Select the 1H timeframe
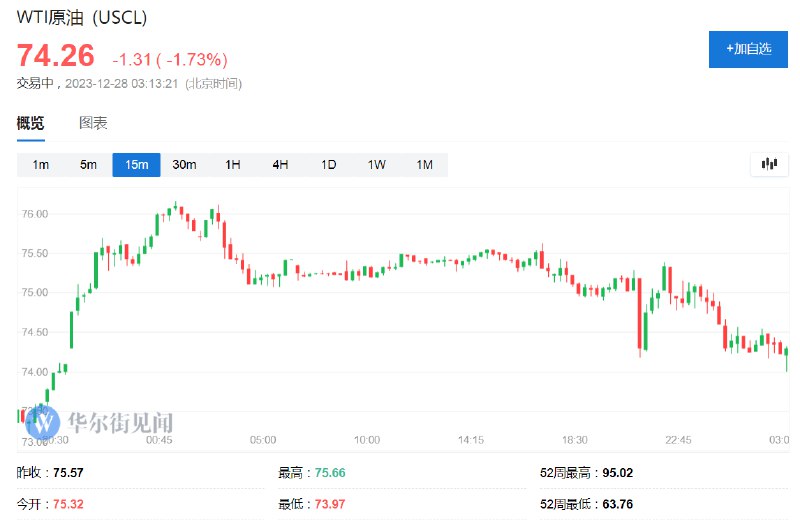The image size is (800, 528). (x=233, y=165)
